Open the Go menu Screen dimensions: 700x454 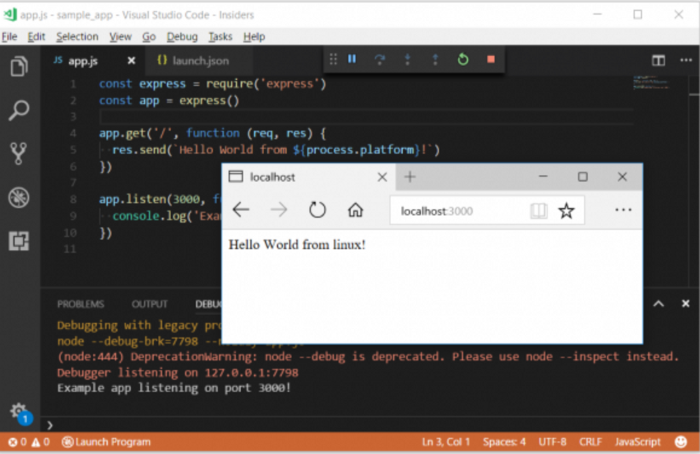(149, 37)
